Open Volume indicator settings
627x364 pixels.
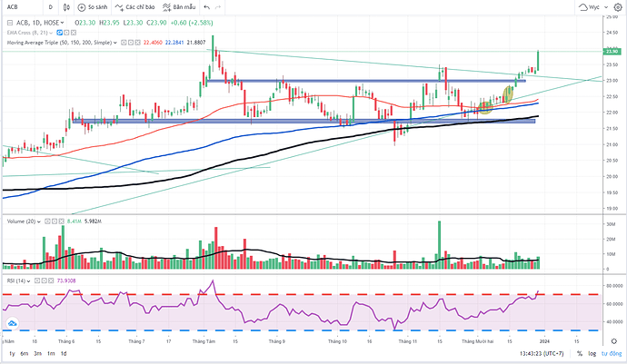tap(55, 221)
